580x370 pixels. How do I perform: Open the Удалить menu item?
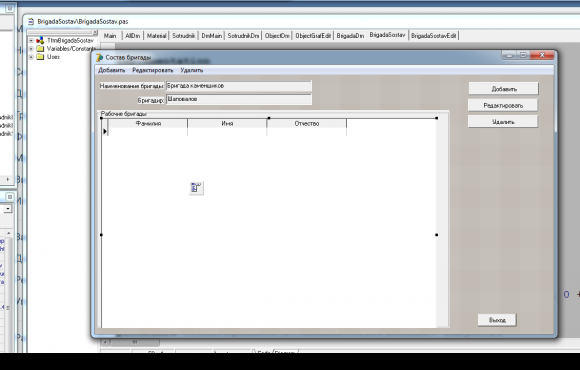(192, 70)
